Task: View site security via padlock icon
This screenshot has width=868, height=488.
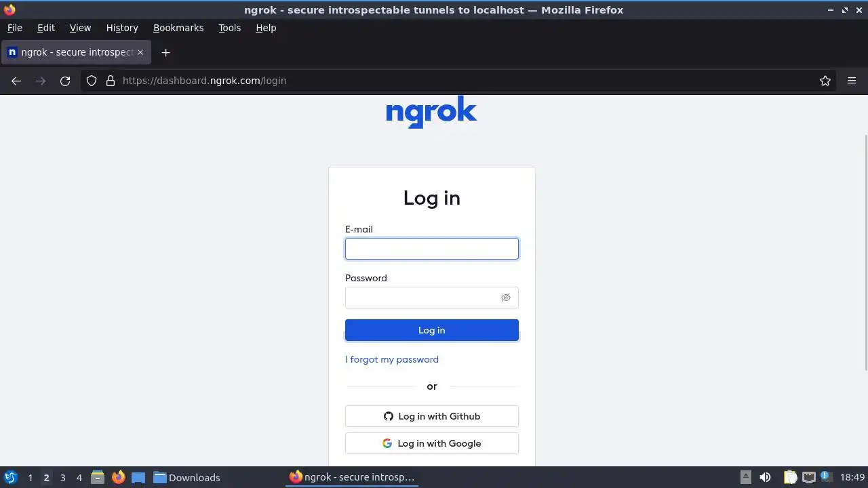Action: point(111,81)
